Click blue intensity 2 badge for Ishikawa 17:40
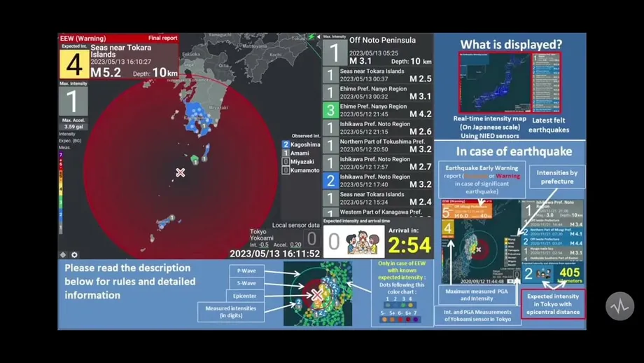The height and width of the screenshot is (363, 644). [x=330, y=181]
